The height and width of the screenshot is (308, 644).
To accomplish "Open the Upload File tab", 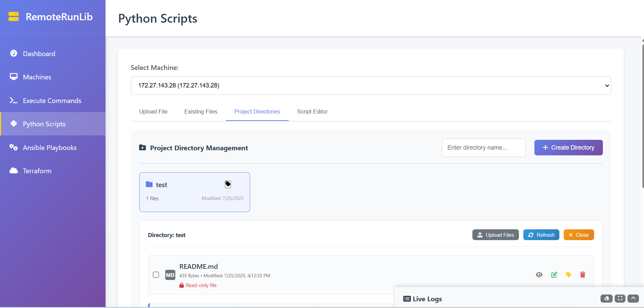I will 153,111.
